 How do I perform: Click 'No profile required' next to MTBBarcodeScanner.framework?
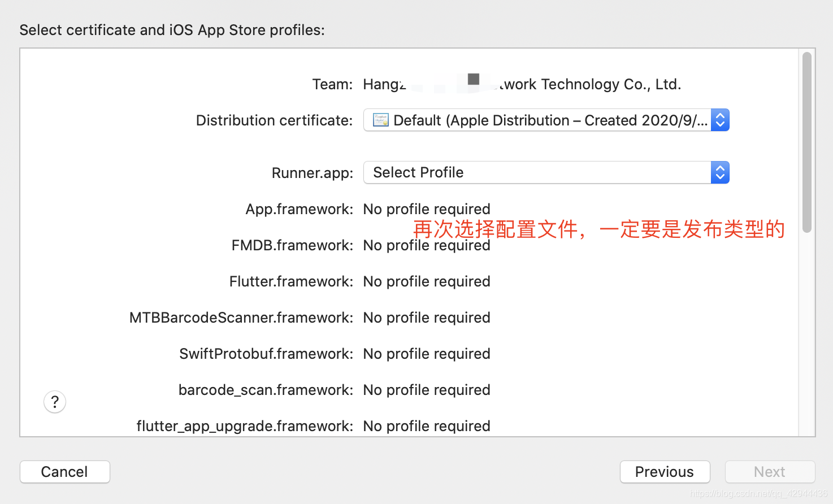click(x=427, y=318)
